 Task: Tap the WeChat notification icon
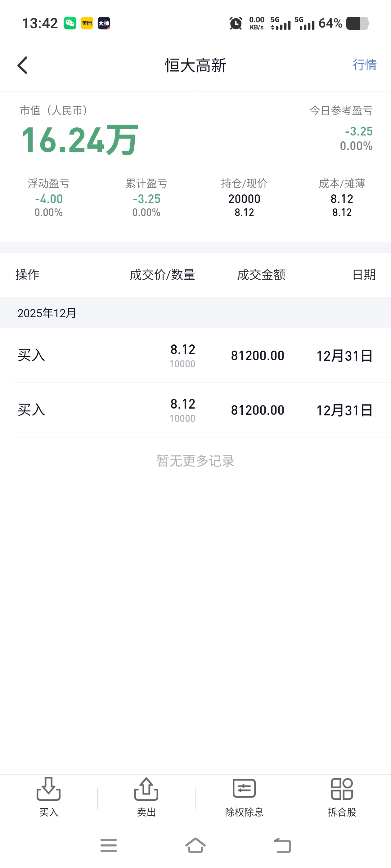pyautogui.click(x=70, y=23)
